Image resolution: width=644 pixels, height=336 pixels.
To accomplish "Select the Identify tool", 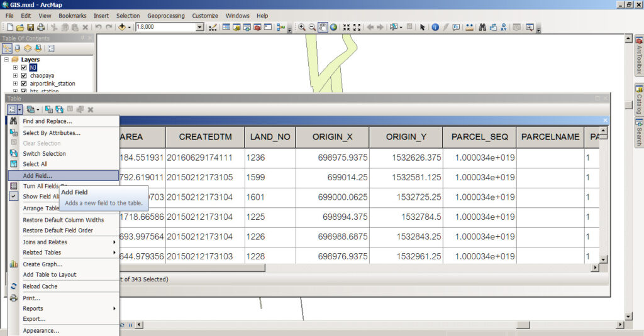I will tap(435, 27).
